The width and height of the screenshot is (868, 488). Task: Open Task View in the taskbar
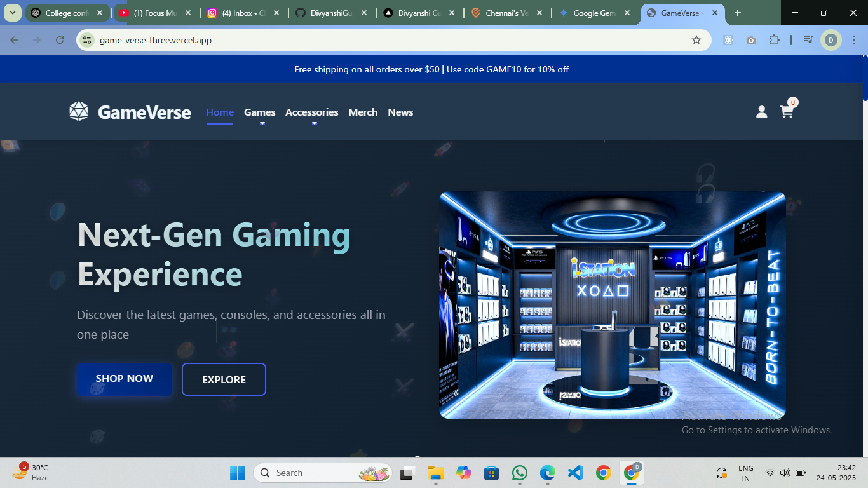point(406,473)
